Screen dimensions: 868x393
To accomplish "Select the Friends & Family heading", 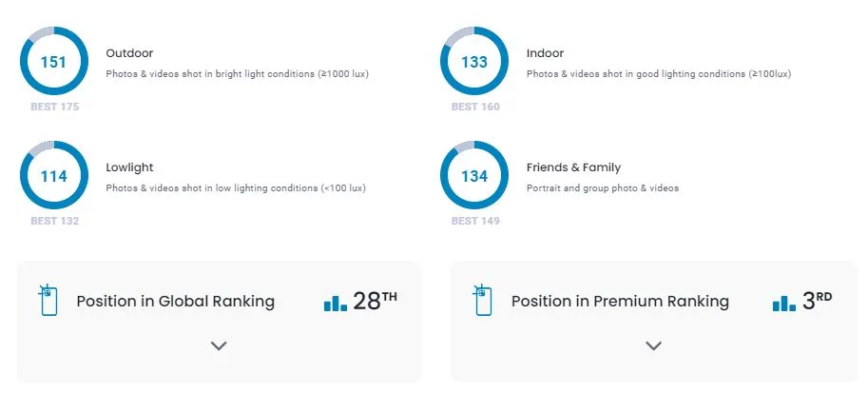I will [x=573, y=167].
